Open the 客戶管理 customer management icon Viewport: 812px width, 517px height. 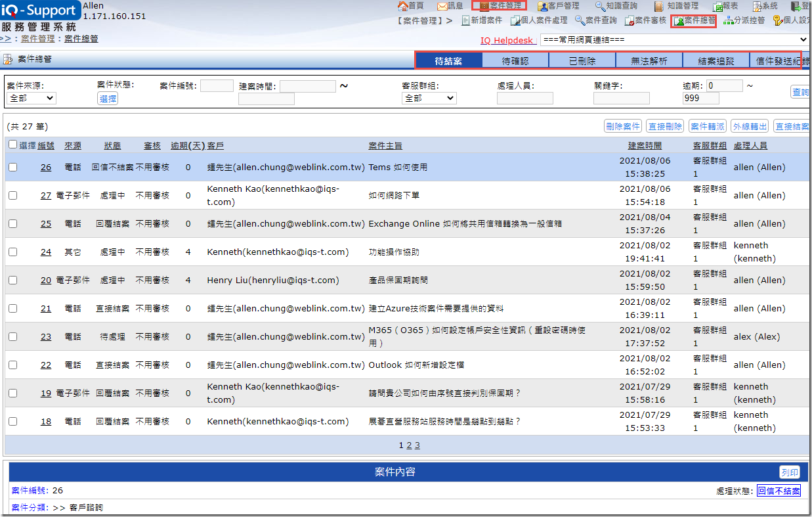pos(543,6)
